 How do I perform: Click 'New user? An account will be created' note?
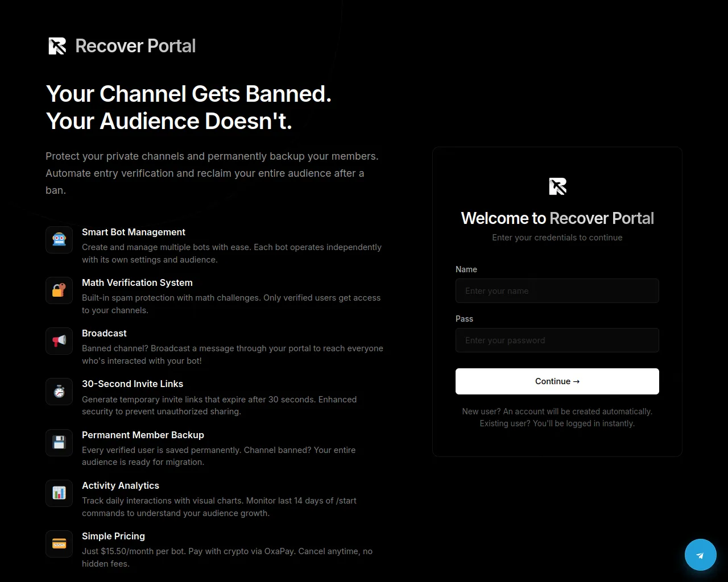557,417
